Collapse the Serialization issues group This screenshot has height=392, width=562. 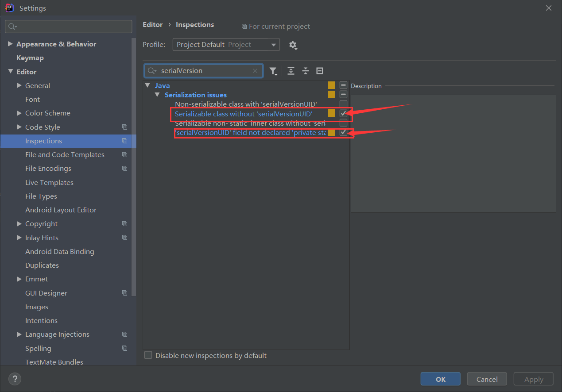point(157,95)
